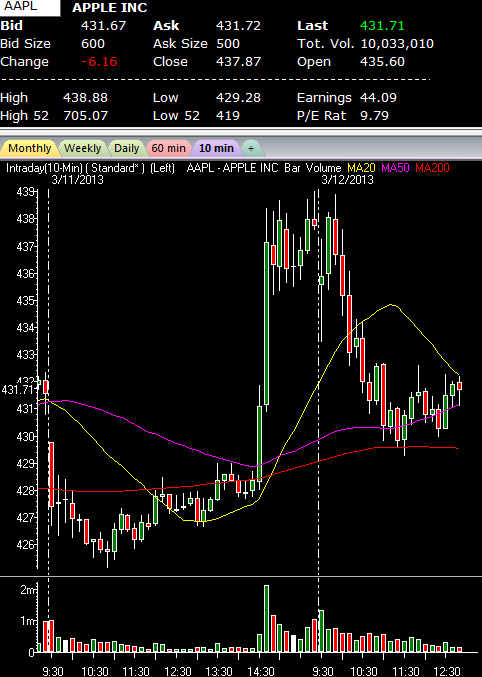Screen dimensions: 482x677
Task: Click the Tot. Vol. value 10,033,010
Action: (x=397, y=44)
